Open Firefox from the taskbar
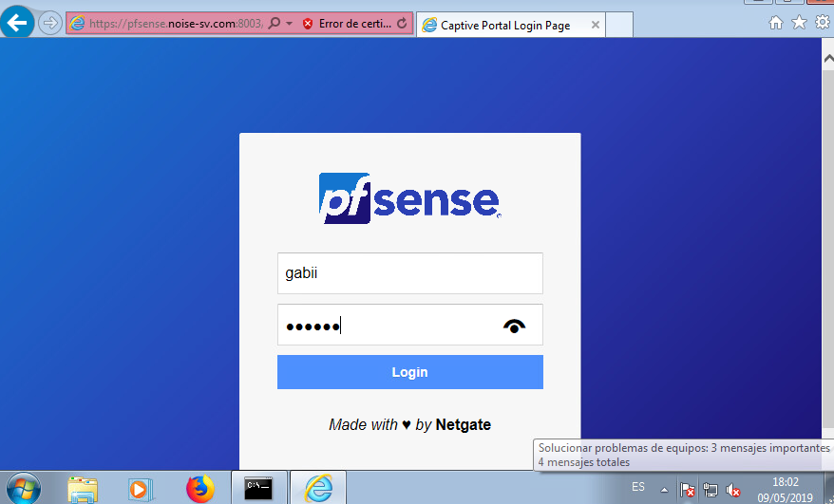Image resolution: width=834 pixels, height=504 pixels. 200,488
